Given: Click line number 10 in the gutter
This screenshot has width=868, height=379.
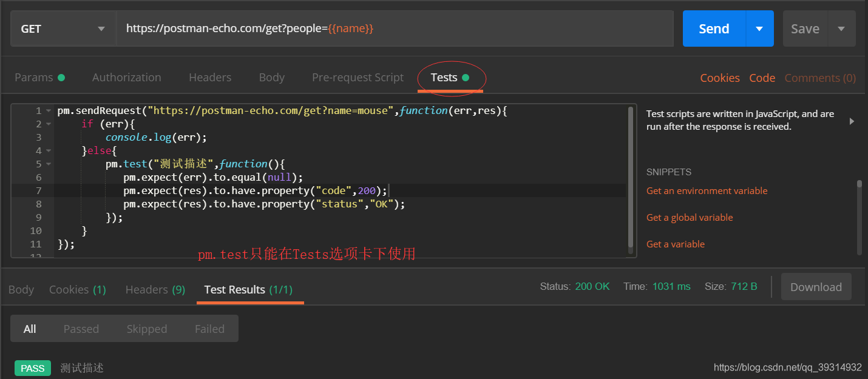Looking at the screenshot, I should tap(36, 230).
